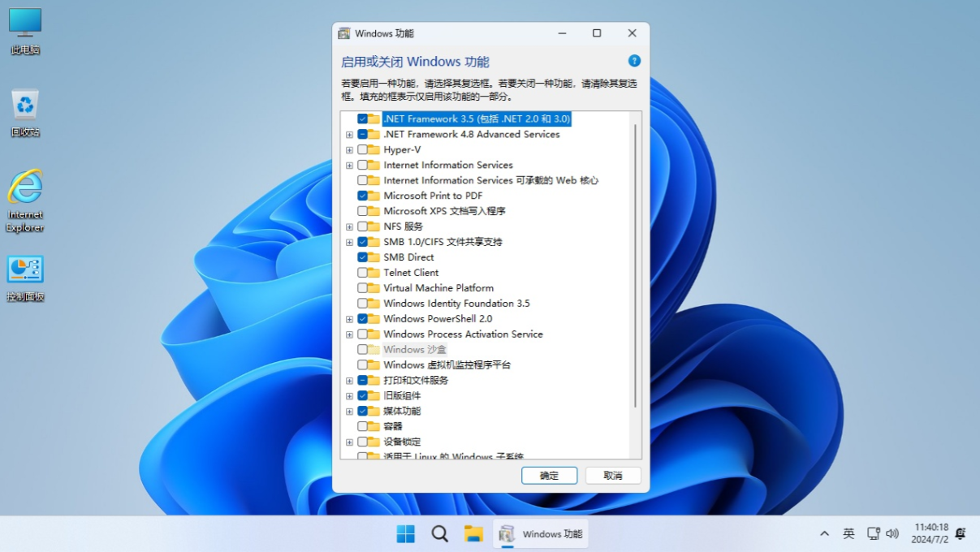This screenshot has width=980, height=552.
Task: Select the 回收站 recycle bin icon
Action: [25, 113]
